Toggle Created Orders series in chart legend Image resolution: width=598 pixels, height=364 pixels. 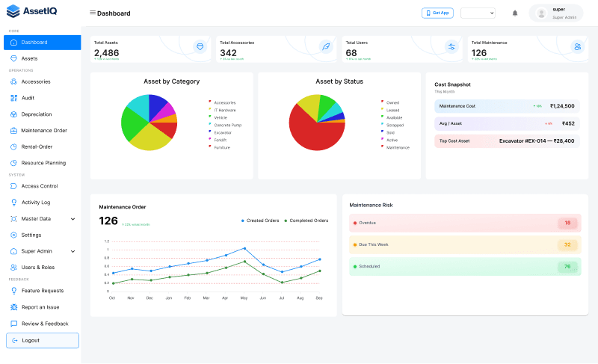tap(260, 220)
